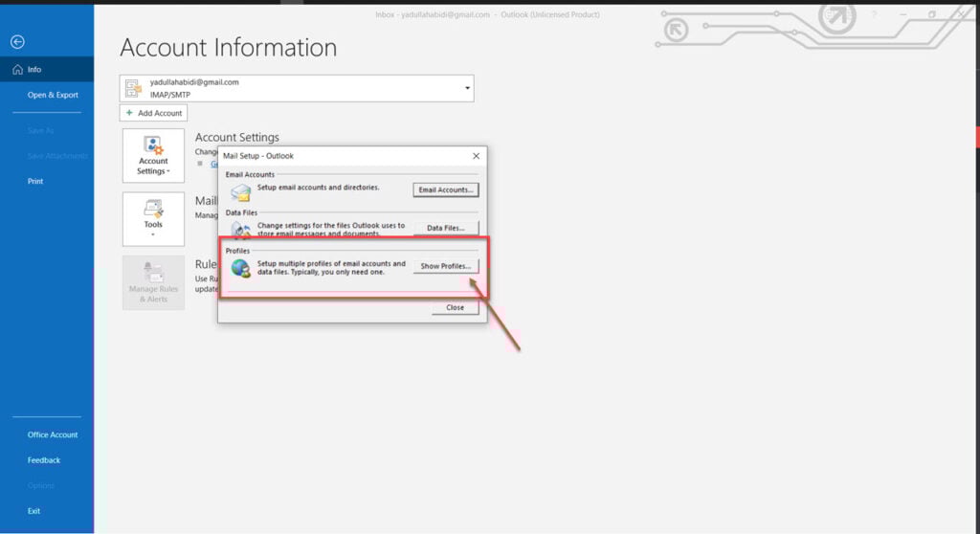
Task: Click the Show Profiles button
Action: click(x=446, y=266)
